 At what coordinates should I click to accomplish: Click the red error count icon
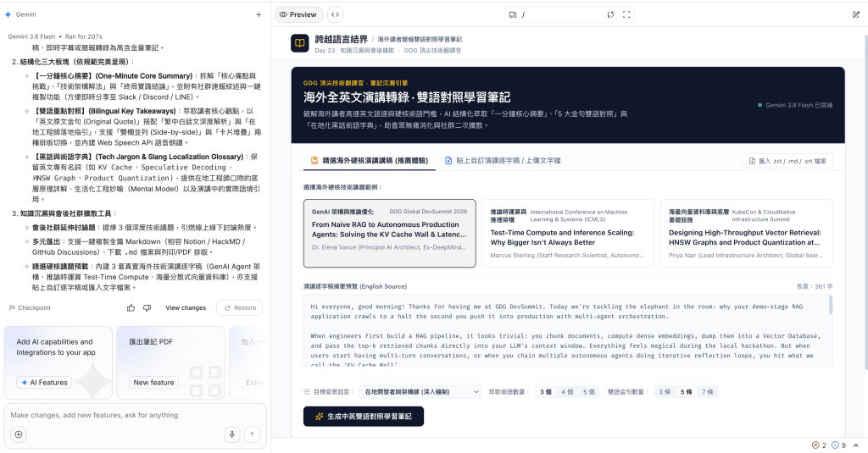pyautogui.click(x=815, y=445)
